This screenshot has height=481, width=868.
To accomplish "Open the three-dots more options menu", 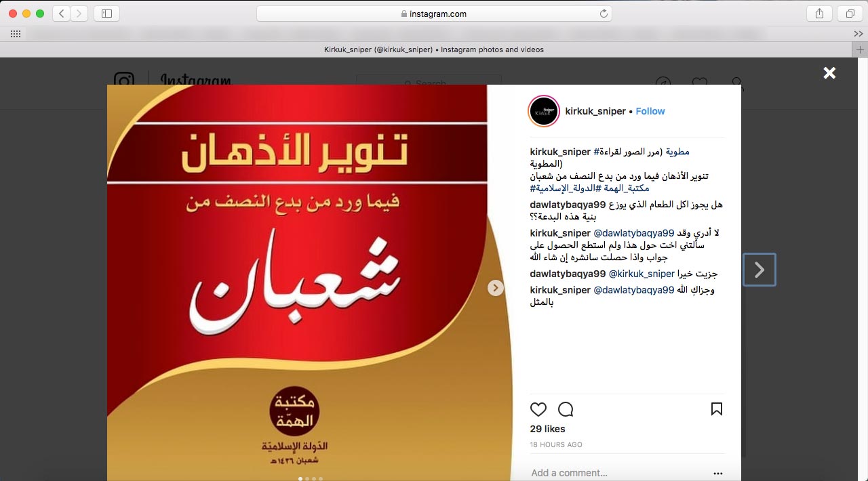I will (718, 474).
